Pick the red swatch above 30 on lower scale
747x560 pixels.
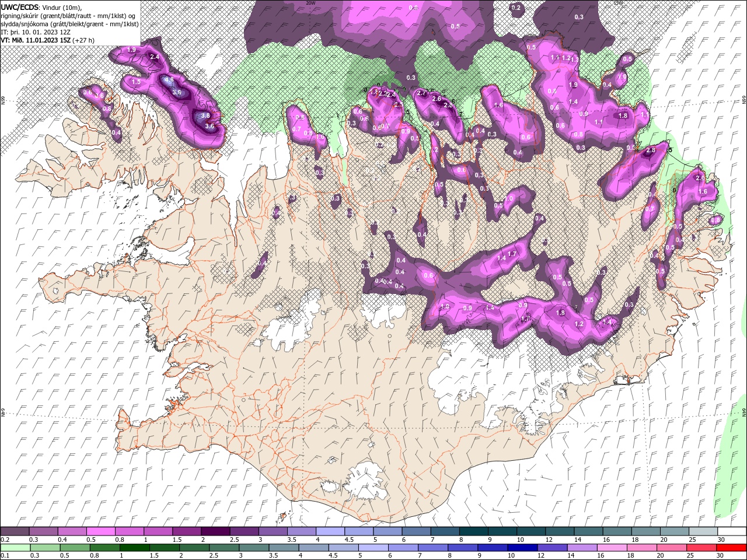[731, 548]
